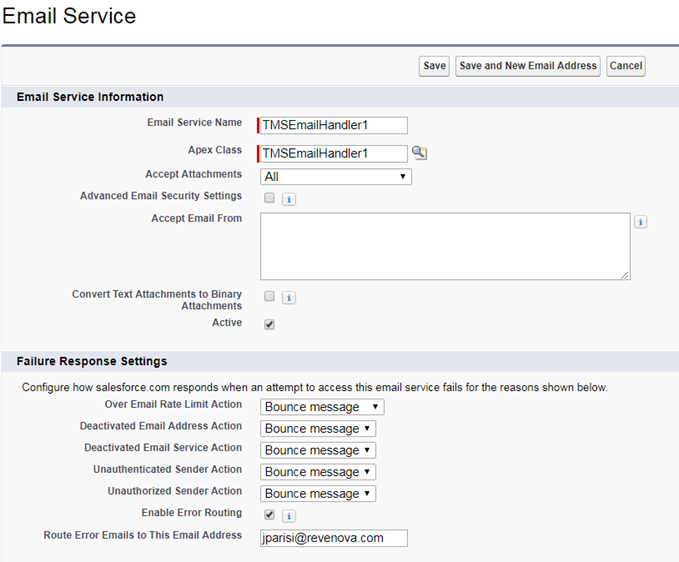
Task: Focus the Email Service Name field
Action: [x=333, y=125]
